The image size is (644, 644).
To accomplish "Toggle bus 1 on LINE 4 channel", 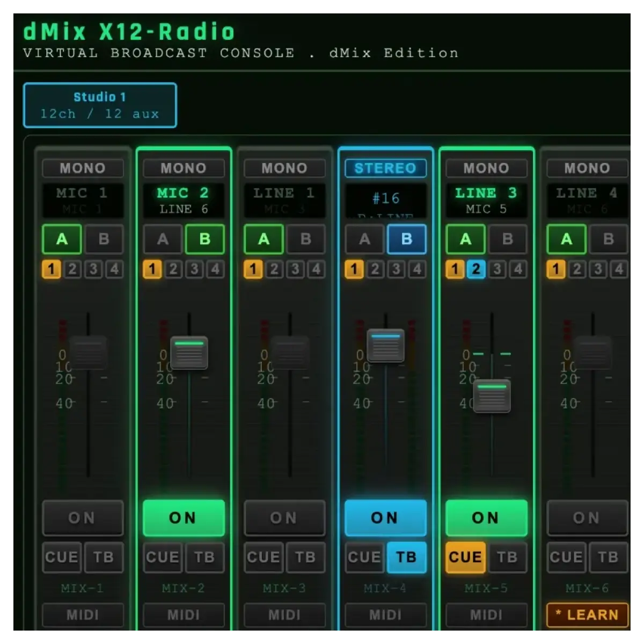I will tap(556, 269).
